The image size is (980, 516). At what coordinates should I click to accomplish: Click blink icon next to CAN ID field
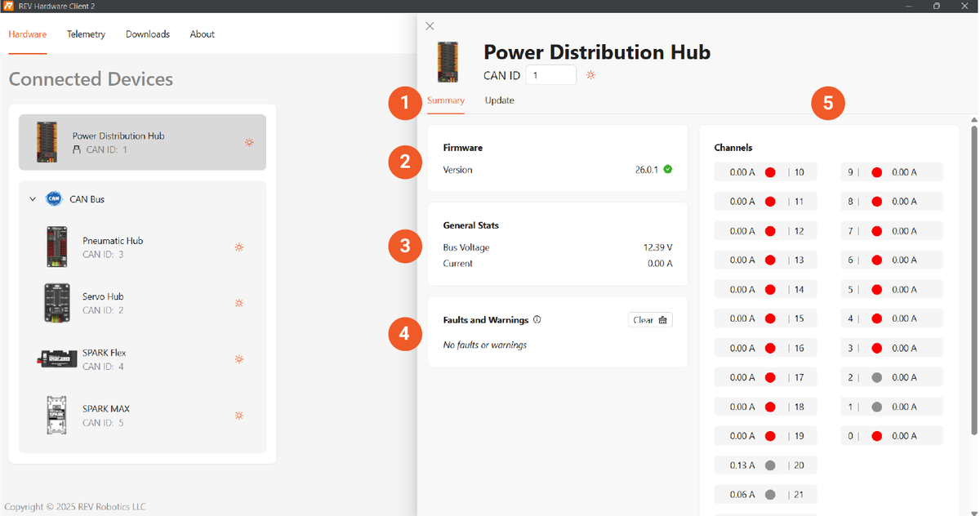coord(590,75)
